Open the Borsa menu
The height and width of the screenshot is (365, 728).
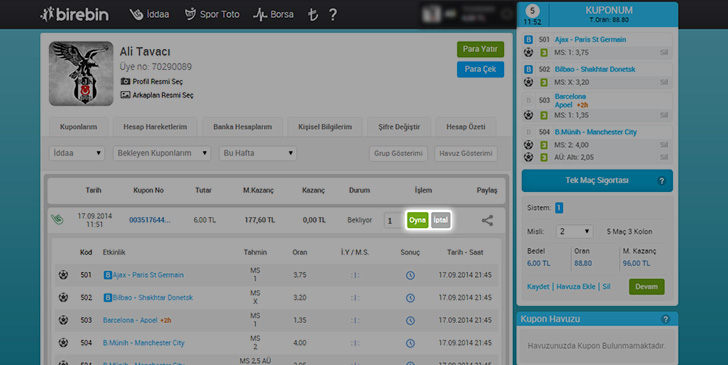[273, 14]
